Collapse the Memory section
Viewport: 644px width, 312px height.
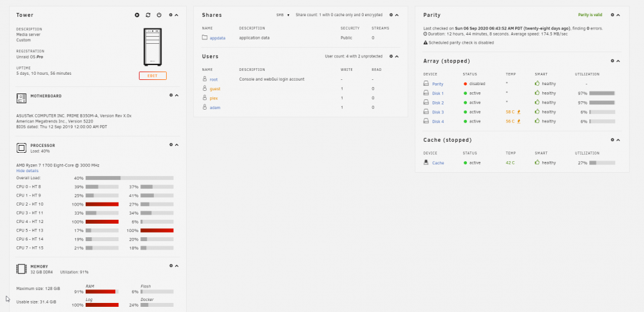pos(176,266)
